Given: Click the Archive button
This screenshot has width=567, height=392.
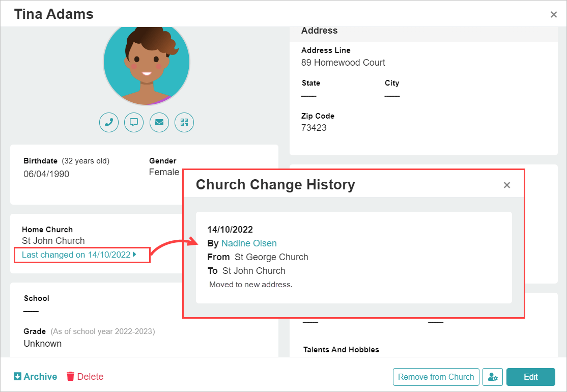Looking at the screenshot, I should 36,376.
